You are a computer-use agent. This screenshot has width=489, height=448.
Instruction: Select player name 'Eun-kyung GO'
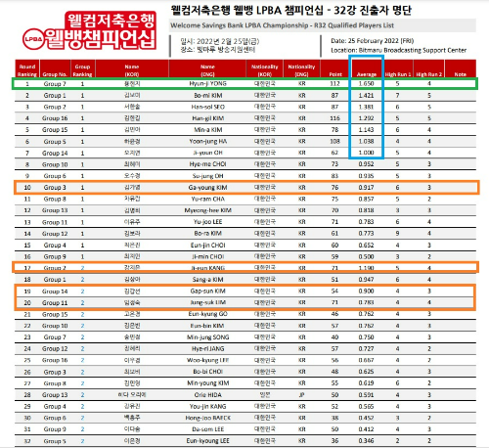pos(207,314)
